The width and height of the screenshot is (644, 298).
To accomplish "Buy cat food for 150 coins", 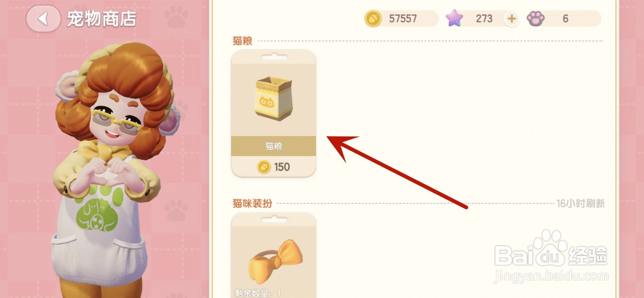I will coord(274,167).
